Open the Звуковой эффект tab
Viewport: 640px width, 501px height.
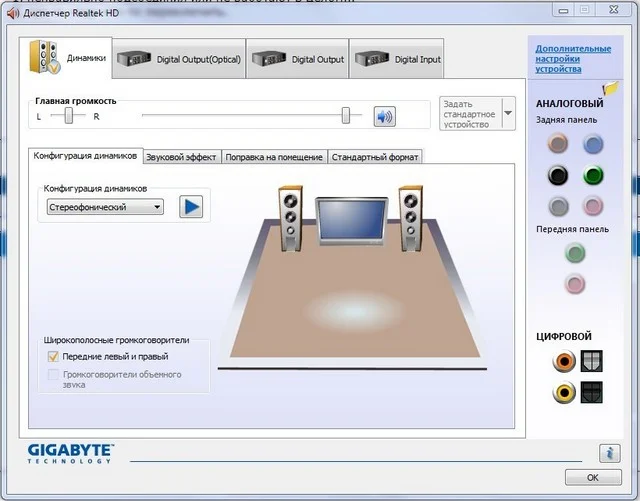point(181,157)
